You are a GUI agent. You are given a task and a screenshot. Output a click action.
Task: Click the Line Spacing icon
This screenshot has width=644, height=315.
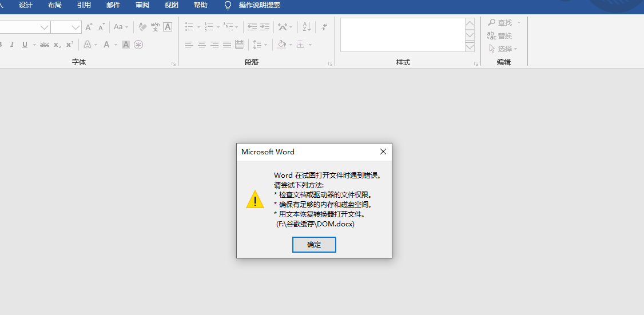[x=257, y=45]
